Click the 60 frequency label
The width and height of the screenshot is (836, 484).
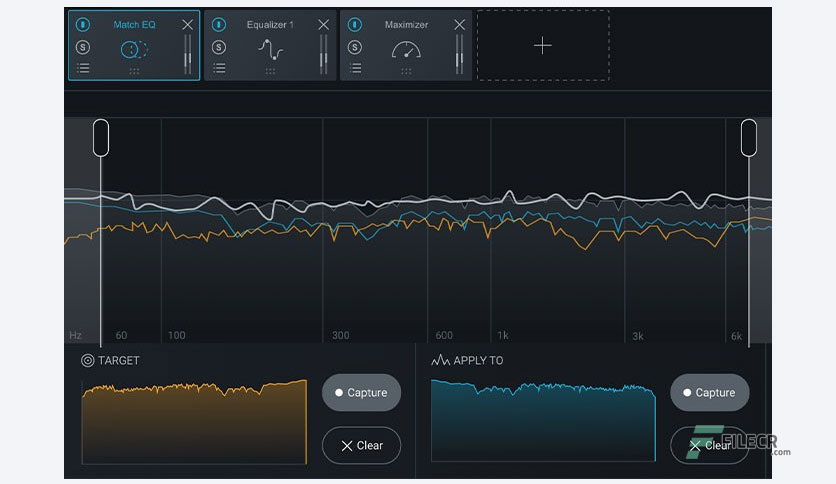pyautogui.click(x=122, y=335)
